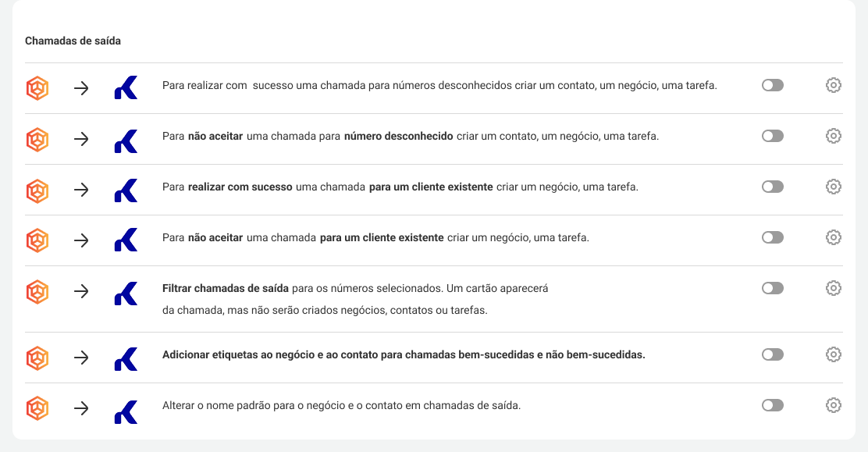The image size is (868, 452).
Task: Open gear settings for 'Adicionar etiquetas' rule
Action: (x=833, y=354)
